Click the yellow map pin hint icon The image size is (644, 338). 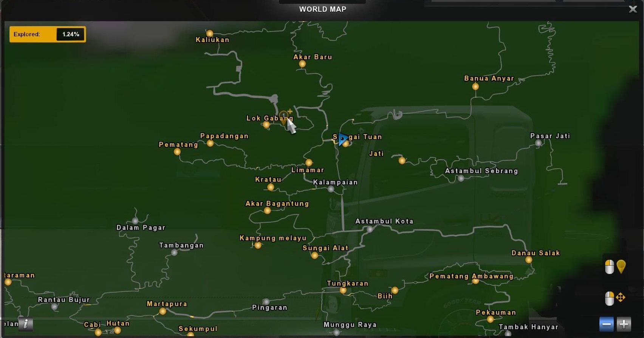(621, 267)
